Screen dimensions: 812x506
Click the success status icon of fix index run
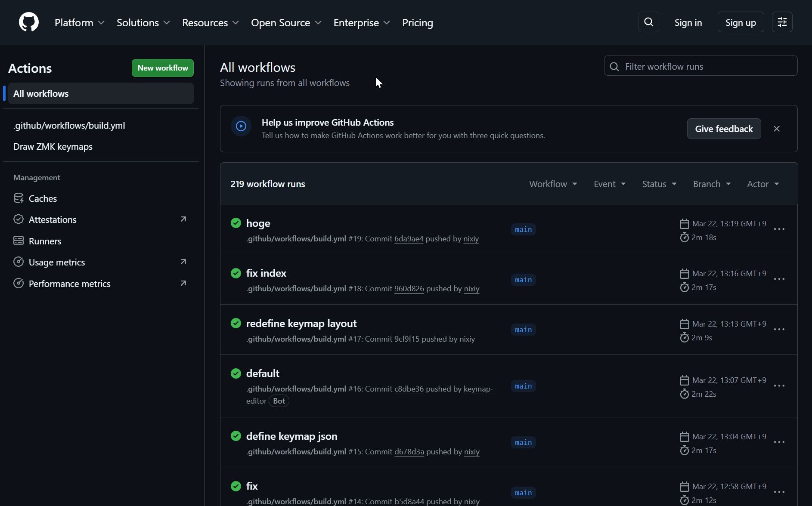click(236, 273)
